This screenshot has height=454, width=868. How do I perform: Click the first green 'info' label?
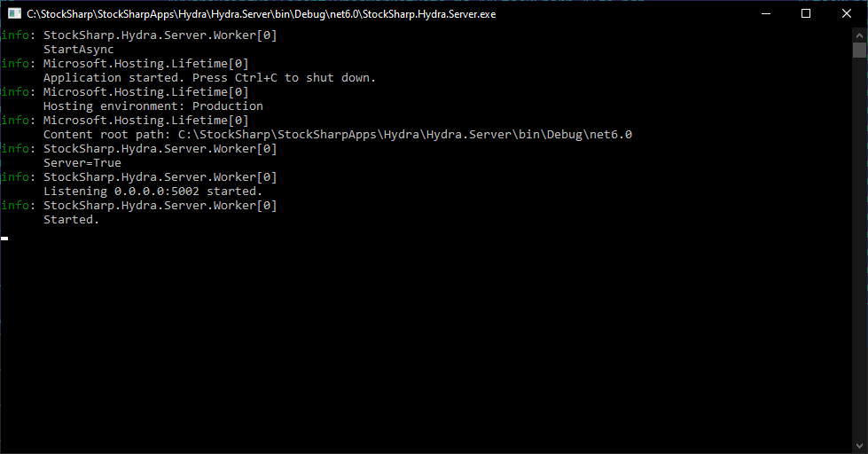pos(15,35)
